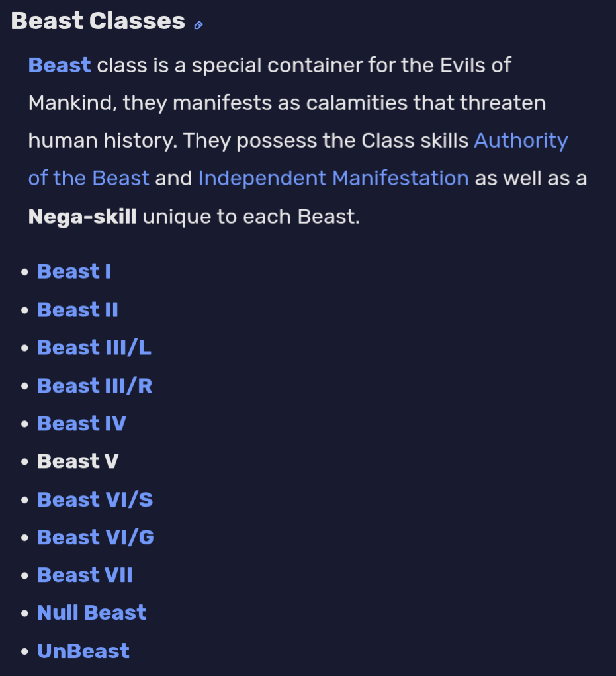The height and width of the screenshot is (676, 616).
Task: Open the Null Beast link
Action: click(92, 612)
